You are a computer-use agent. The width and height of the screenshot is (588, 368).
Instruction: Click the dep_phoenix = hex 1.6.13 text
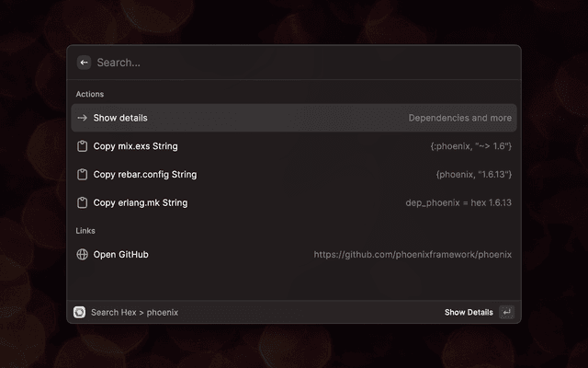click(458, 203)
